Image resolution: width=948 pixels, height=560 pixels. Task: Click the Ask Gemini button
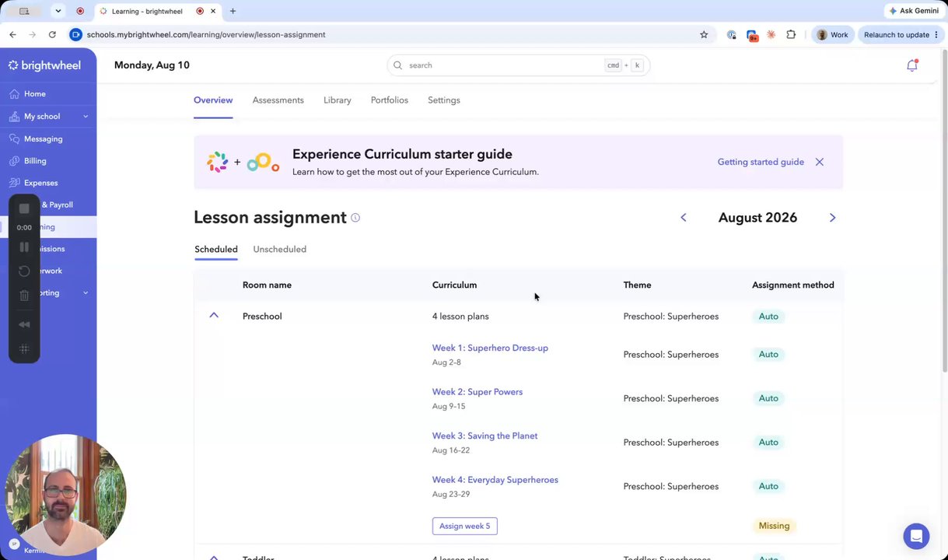coord(914,11)
